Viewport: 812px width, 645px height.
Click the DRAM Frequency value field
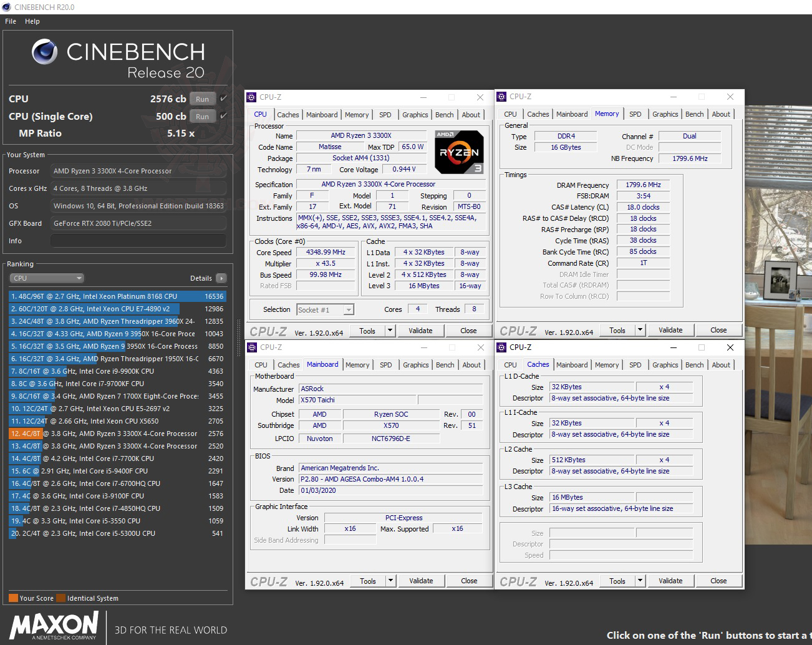tap(643, 185)
